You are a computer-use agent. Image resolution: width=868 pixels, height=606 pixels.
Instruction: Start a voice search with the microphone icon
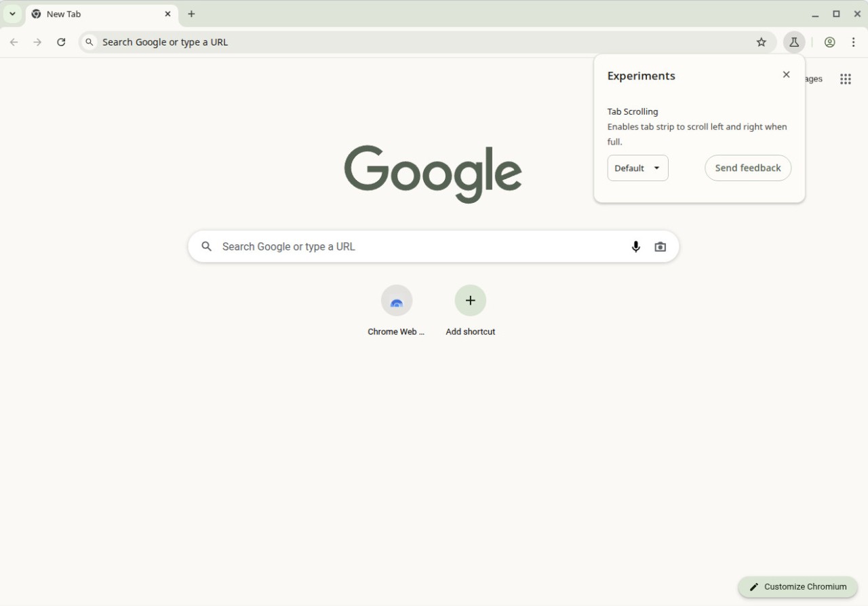635,246
